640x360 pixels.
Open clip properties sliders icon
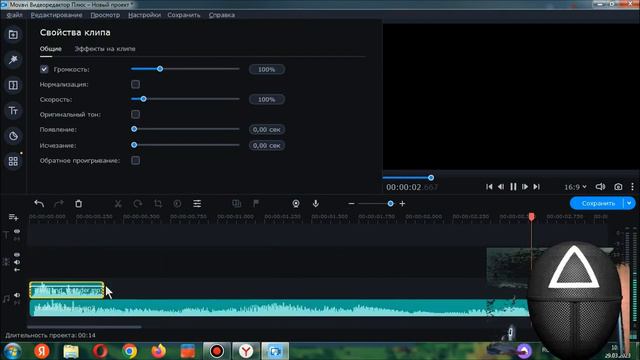197,203
